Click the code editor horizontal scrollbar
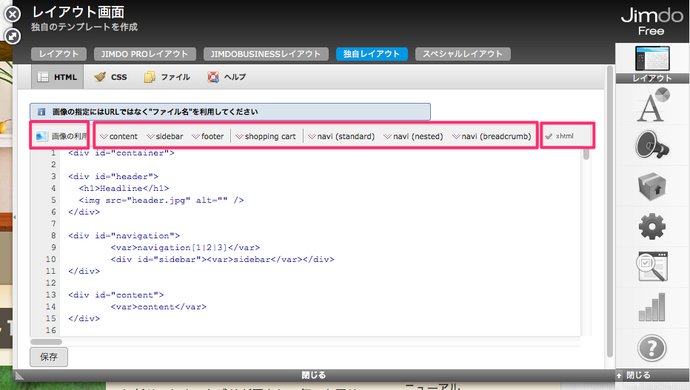Image resolution: width=690 pixels, height=390 pixels. click(x=46, y=342)
